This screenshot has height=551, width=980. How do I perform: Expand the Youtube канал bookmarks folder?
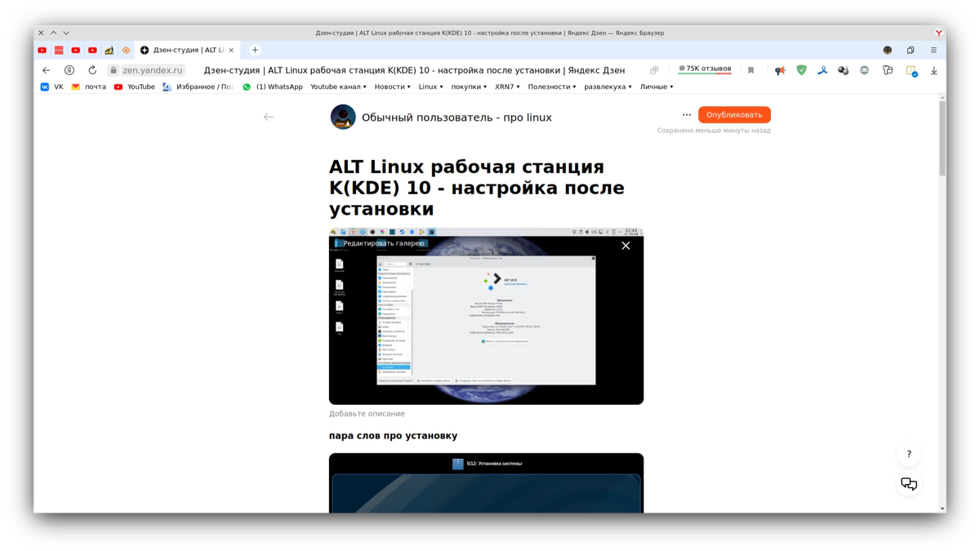click(x=338, y=87)
